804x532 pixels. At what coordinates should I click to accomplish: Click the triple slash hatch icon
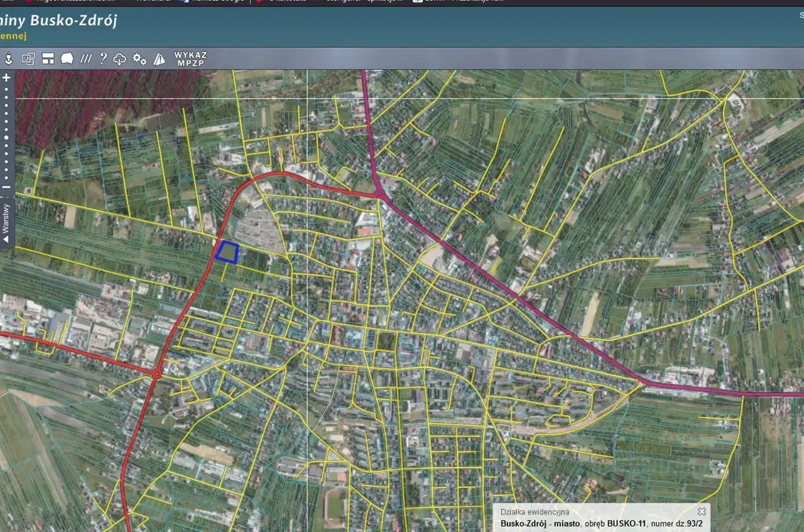[x=86, y=59]
